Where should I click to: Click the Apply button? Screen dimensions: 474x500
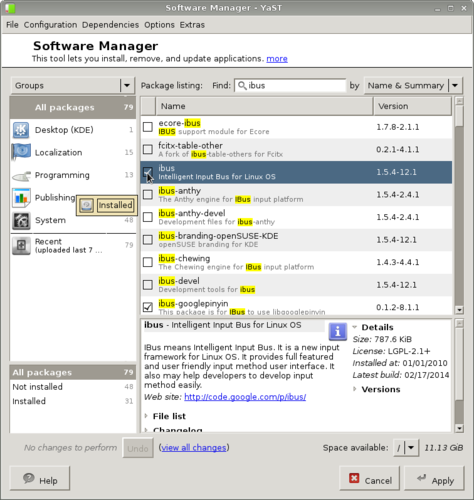click(x=434, y=479)
